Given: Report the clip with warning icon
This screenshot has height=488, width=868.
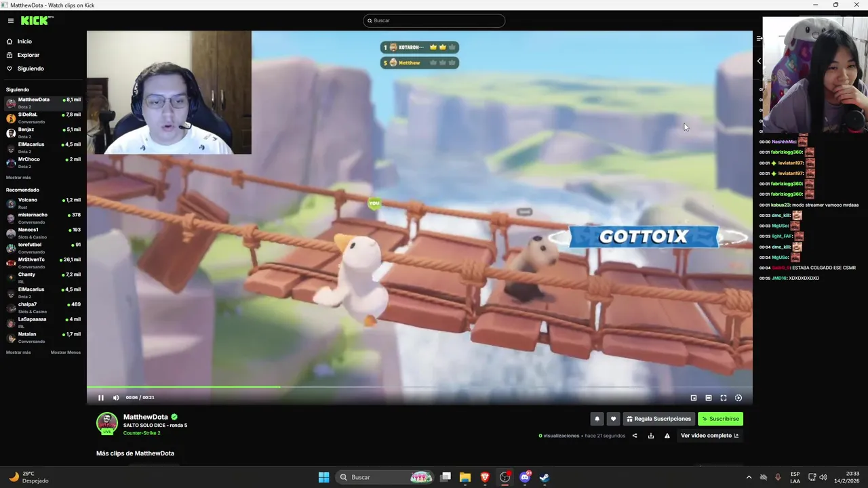Looking at the screenshot, I should [667, 436].
